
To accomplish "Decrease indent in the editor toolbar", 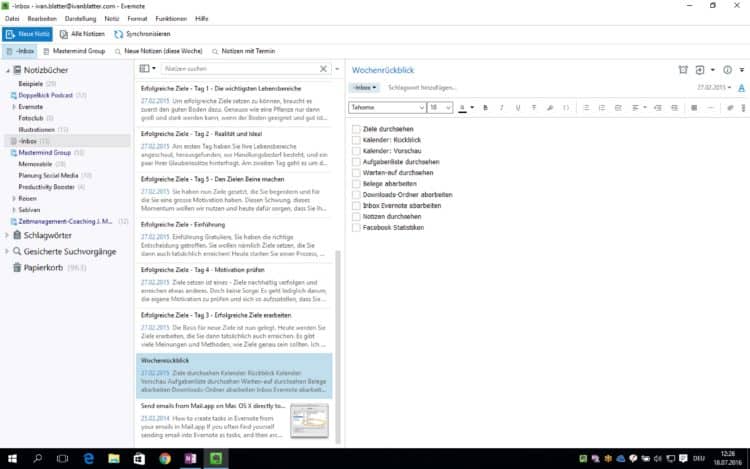I will [658, 108].
